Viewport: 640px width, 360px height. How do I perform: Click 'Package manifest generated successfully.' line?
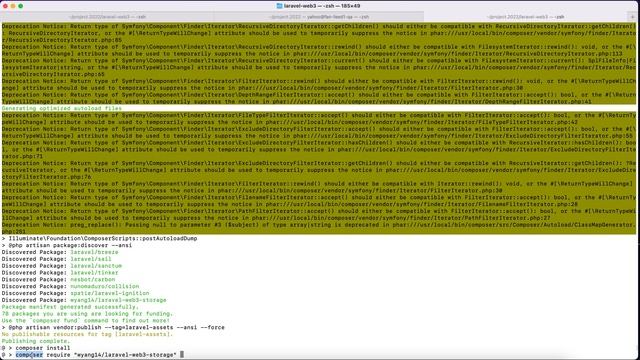[70, 307]
